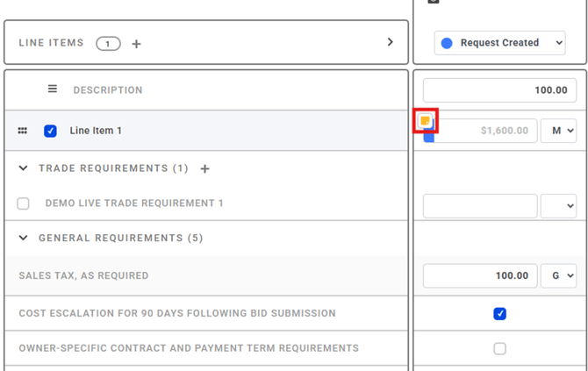Click the plus icon beside Line Items
588x371 pixels.
click(x=136, y=43)
